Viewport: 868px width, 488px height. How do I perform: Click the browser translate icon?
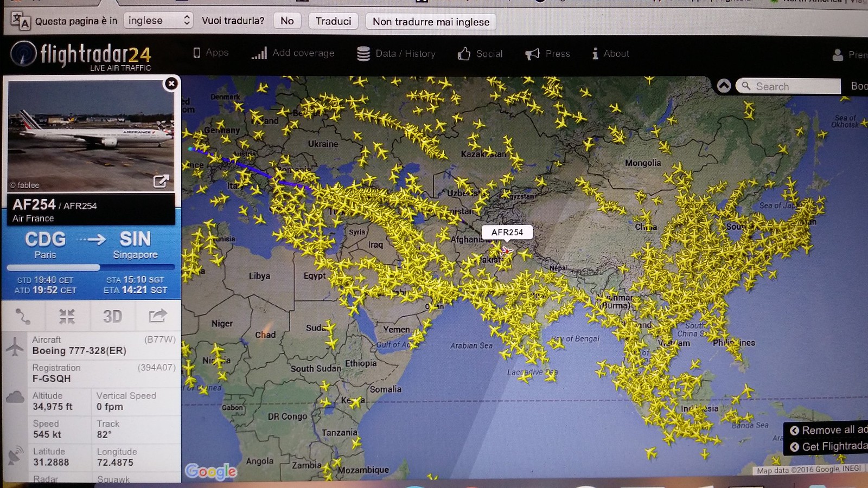(x=21, y=21)
